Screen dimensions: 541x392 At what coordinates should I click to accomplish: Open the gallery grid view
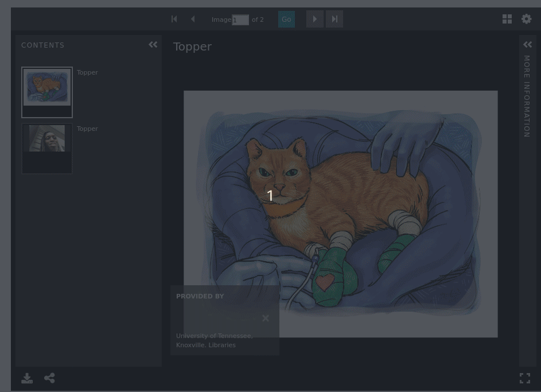coord(507,19)
